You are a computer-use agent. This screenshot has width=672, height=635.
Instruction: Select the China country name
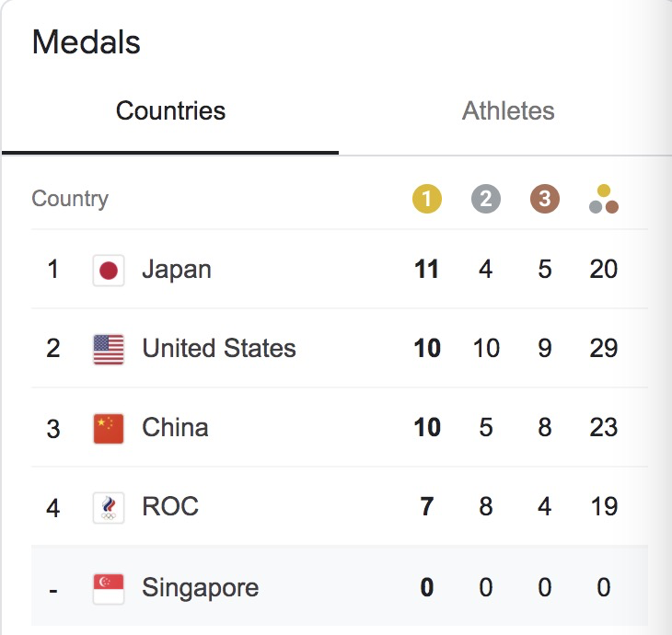click(175, 427)
